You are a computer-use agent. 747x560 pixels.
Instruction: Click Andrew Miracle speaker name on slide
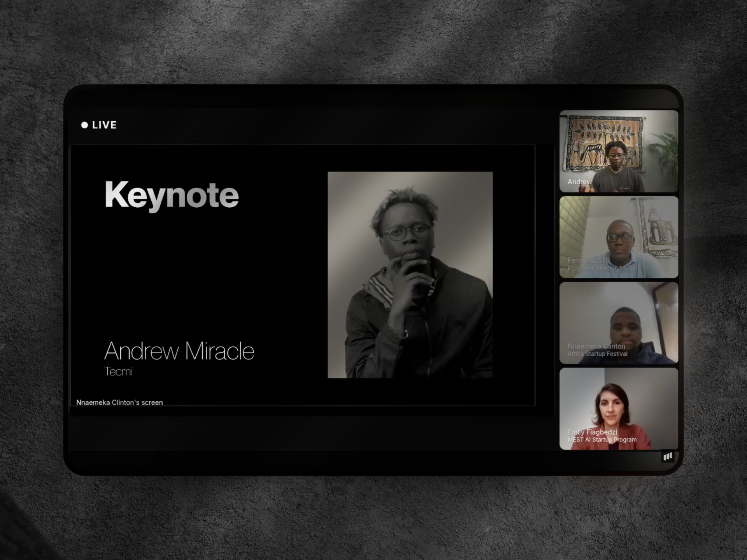[x=179, y=351]
